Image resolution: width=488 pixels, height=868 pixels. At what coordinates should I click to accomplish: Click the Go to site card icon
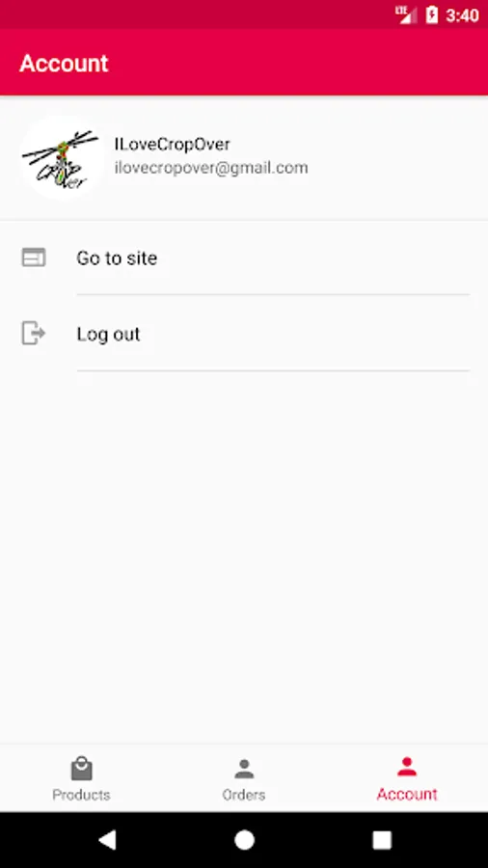tap(34, 258)
